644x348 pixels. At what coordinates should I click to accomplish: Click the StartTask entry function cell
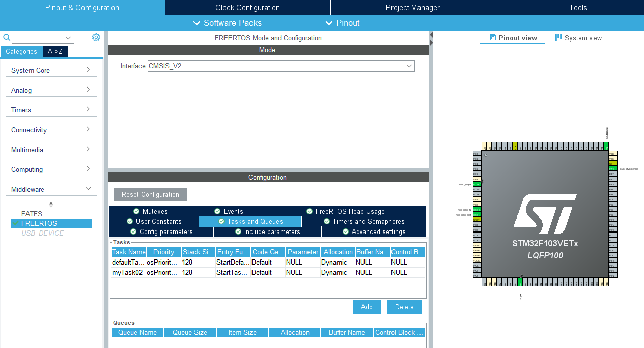click(233, 273)
